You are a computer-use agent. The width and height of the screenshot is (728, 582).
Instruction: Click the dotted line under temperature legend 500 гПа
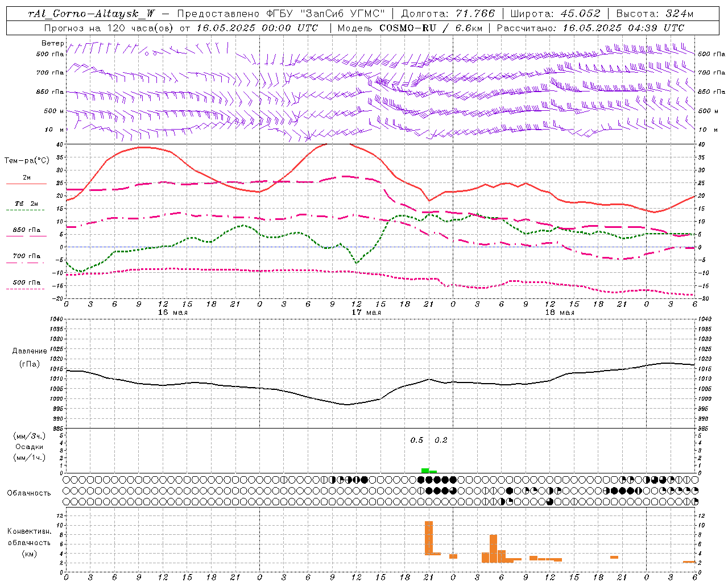26,289
